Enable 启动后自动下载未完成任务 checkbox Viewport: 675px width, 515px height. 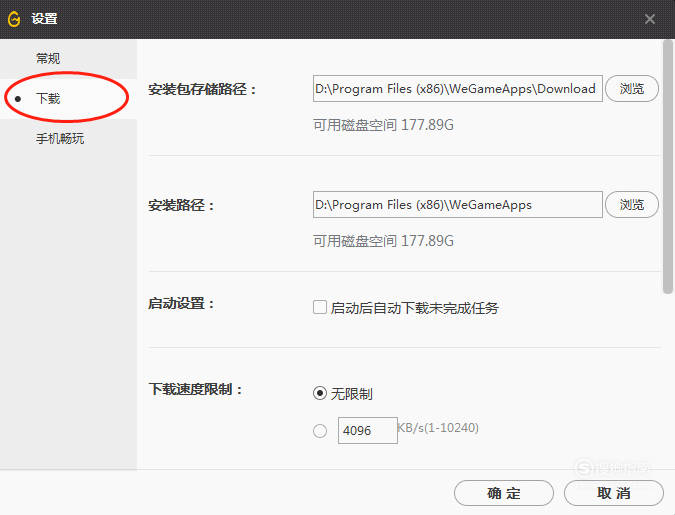[320, 307]
